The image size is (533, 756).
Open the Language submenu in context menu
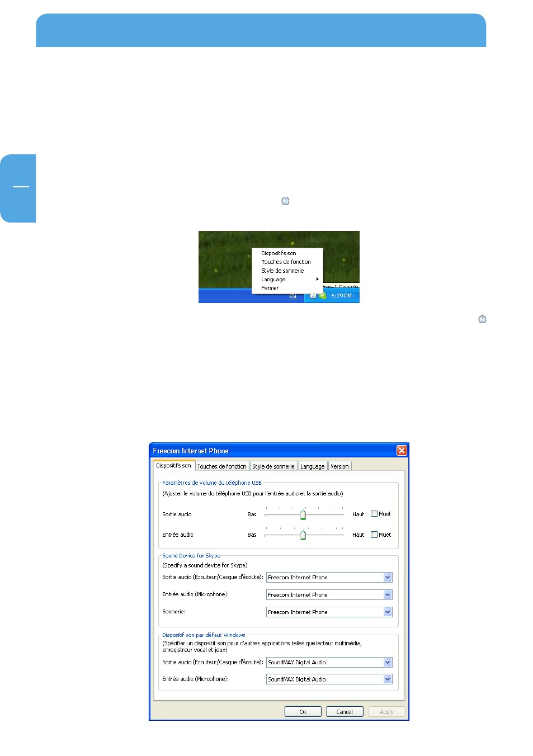(x=287, y=279)
